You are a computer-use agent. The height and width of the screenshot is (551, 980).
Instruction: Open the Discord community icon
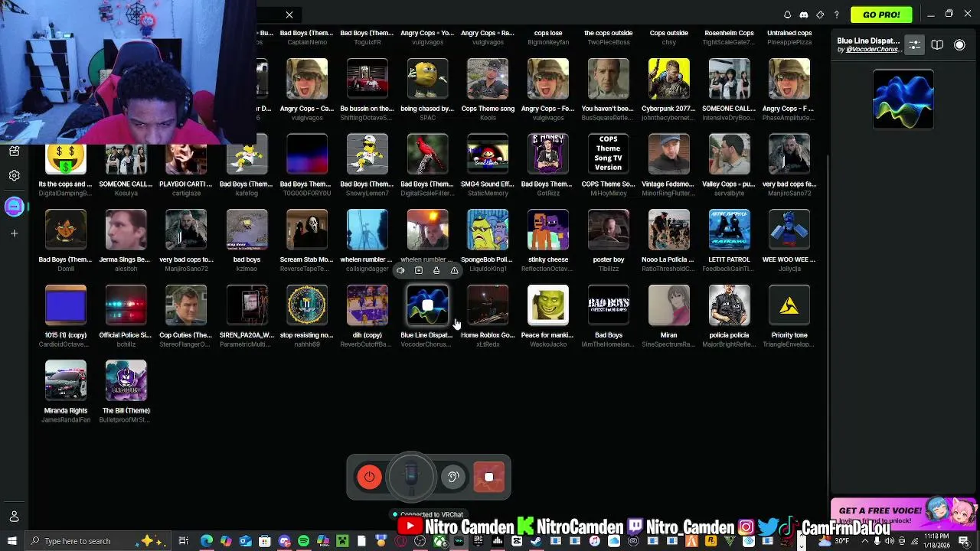coord(804,15)
